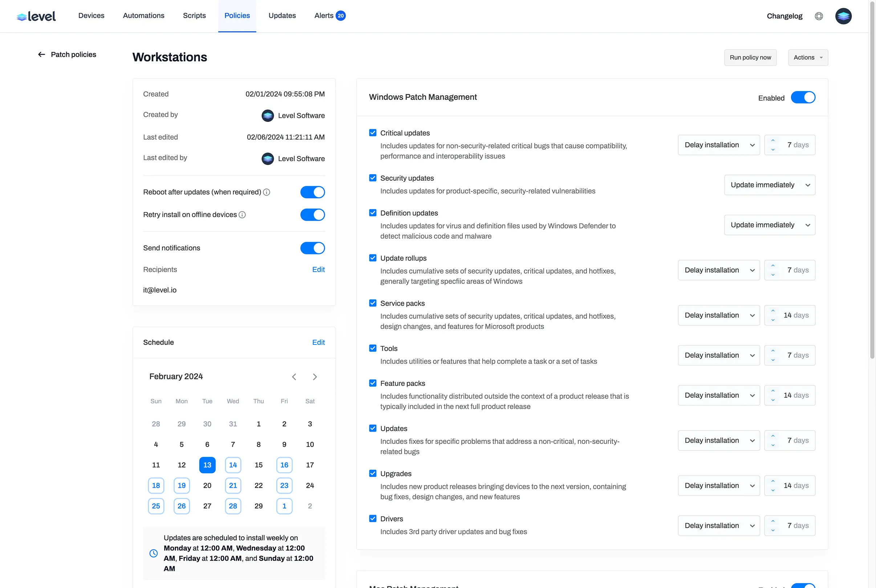Select February 26 on calendar

point(182,506)
